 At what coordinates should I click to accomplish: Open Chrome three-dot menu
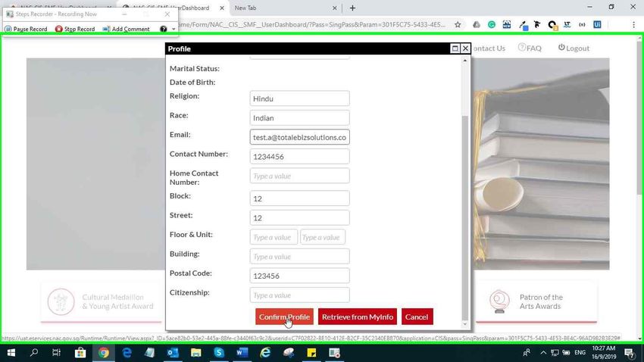pos(633,25)
